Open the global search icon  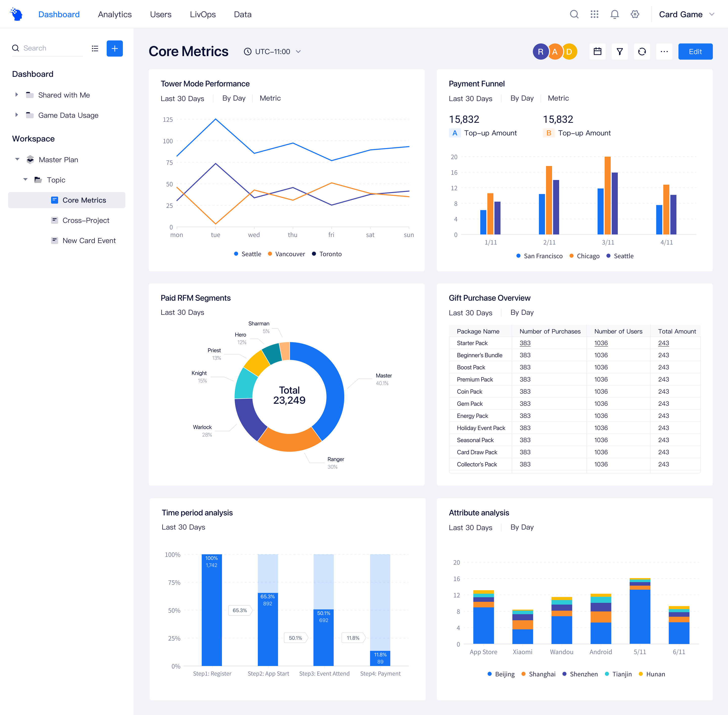574,14
